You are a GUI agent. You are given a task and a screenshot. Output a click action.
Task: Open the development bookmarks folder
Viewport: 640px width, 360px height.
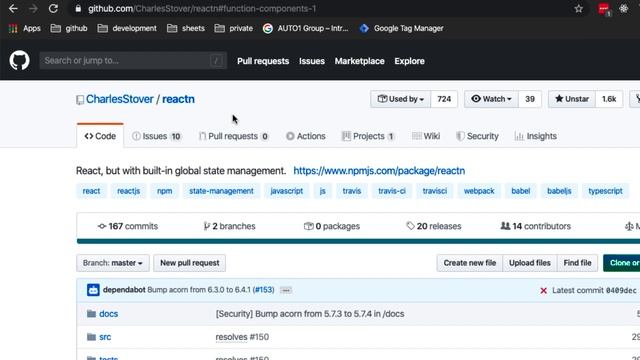tap(127, 28)
